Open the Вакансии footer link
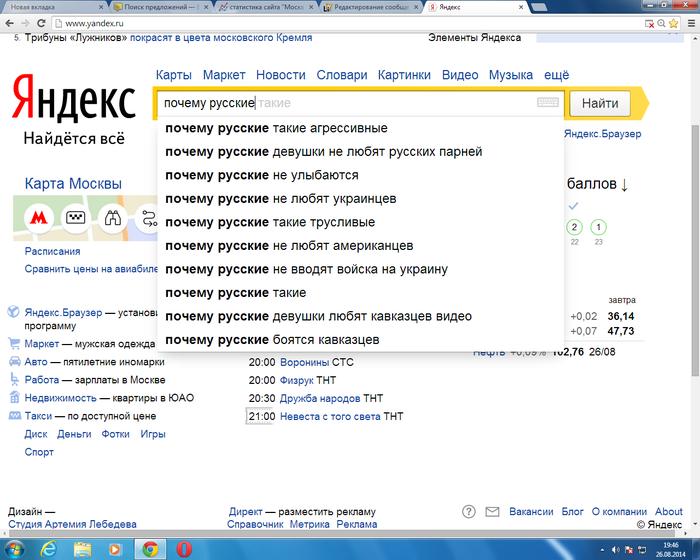Viewport: 700px width, 560px height. pos(531,511)
